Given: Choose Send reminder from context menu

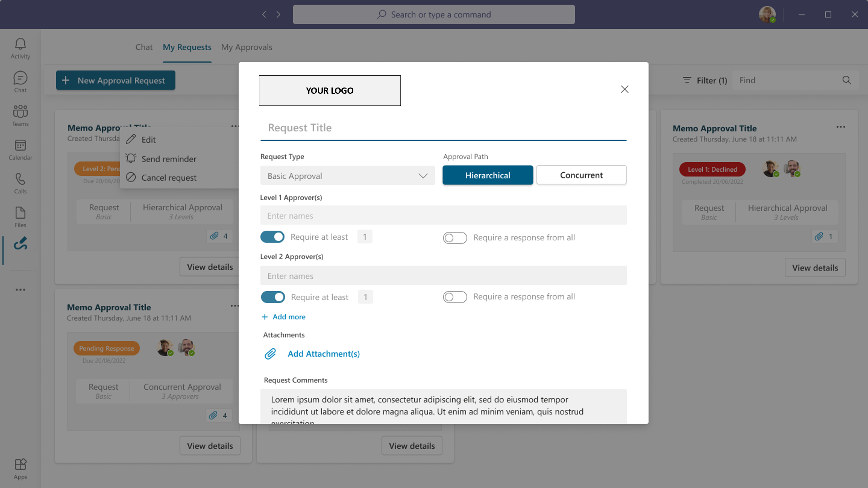Looking at the screenshot, I should (169, 159).
